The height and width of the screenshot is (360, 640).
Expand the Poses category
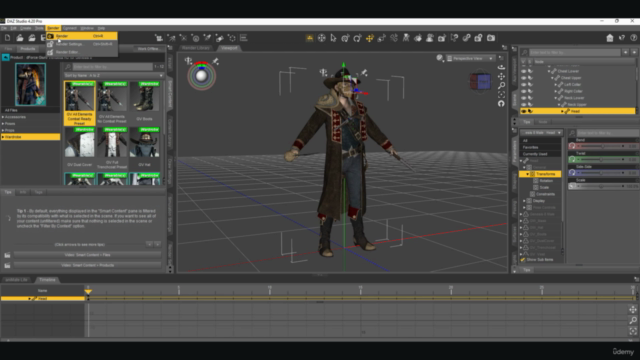3,124
